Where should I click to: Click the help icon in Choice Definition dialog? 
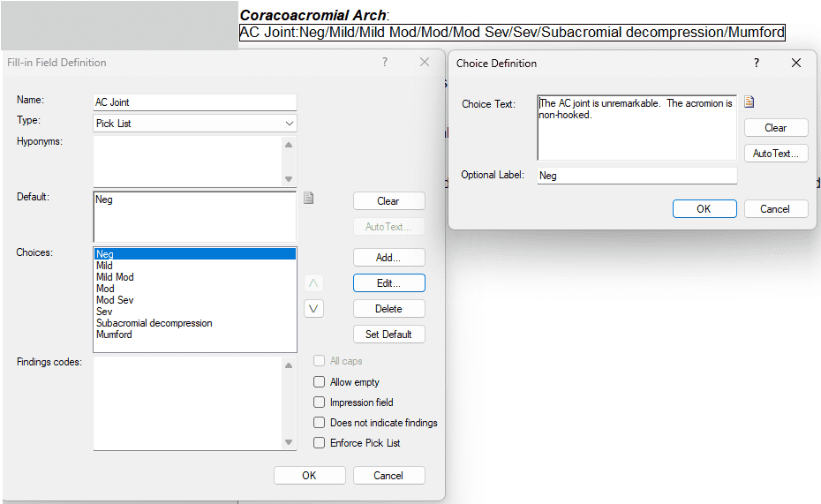757,63
